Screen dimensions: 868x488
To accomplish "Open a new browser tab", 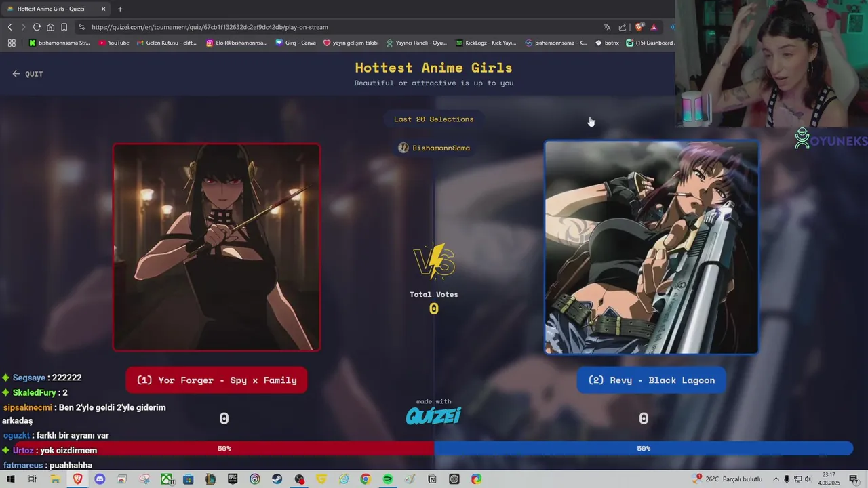I will tap(120, 9).
